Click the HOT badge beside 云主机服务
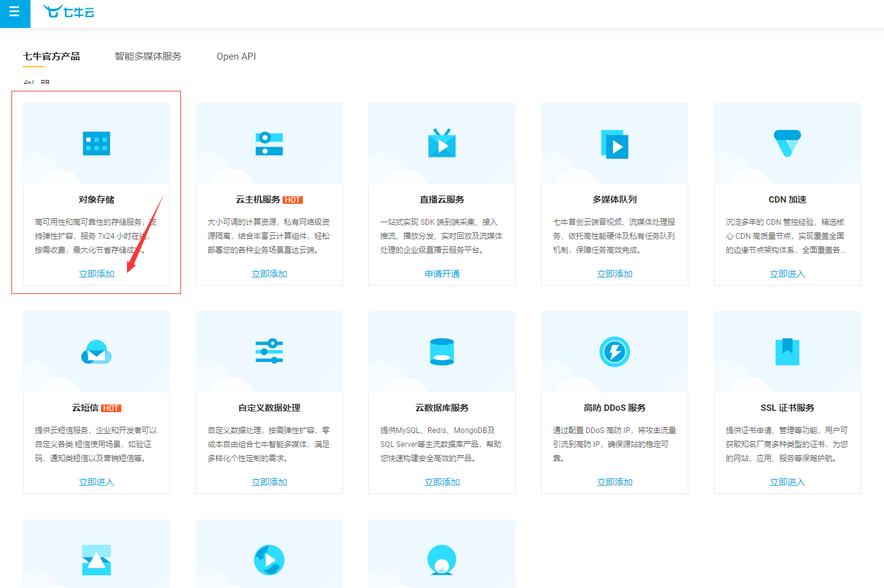The height and width of the screenshot is (588, 884). coord(293,200)
